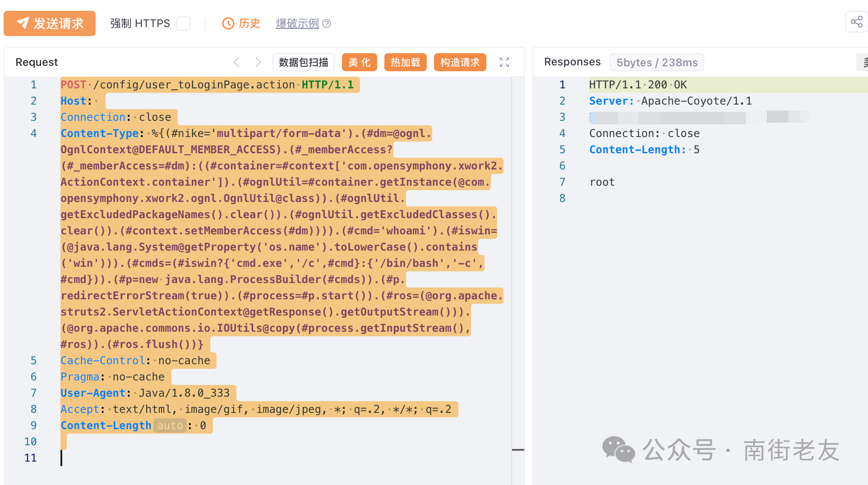Viewport: 868px width, 485px height.
Task: Click the 构造请求 build request button
Action: (460, 62)
